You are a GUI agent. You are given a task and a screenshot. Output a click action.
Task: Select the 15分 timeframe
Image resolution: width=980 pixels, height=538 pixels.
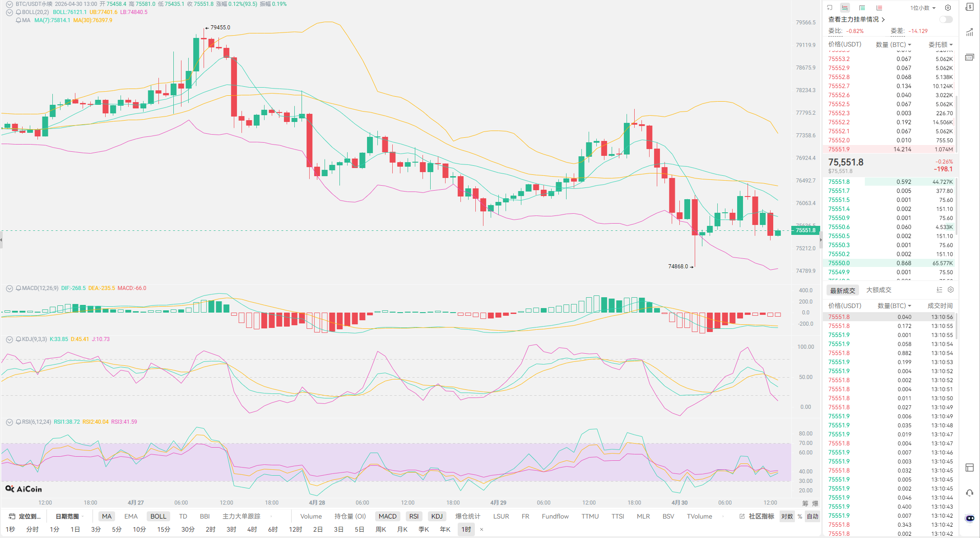[x=163, y=529]
